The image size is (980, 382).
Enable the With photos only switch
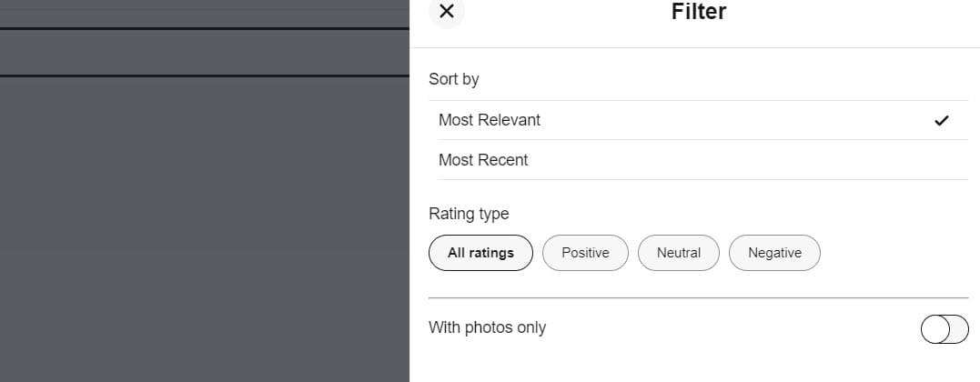945,329
